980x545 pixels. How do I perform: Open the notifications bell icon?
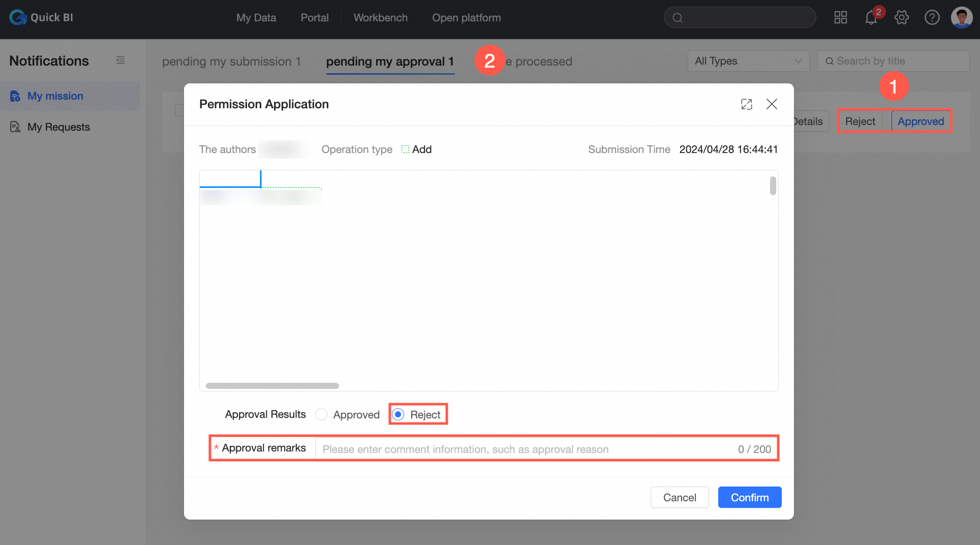coord(871,18)
